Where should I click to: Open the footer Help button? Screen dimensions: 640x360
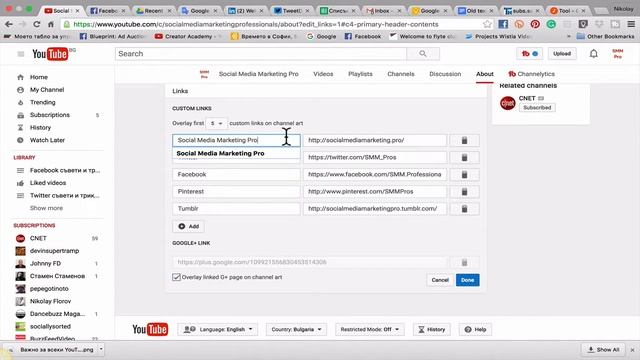point(475,329)
